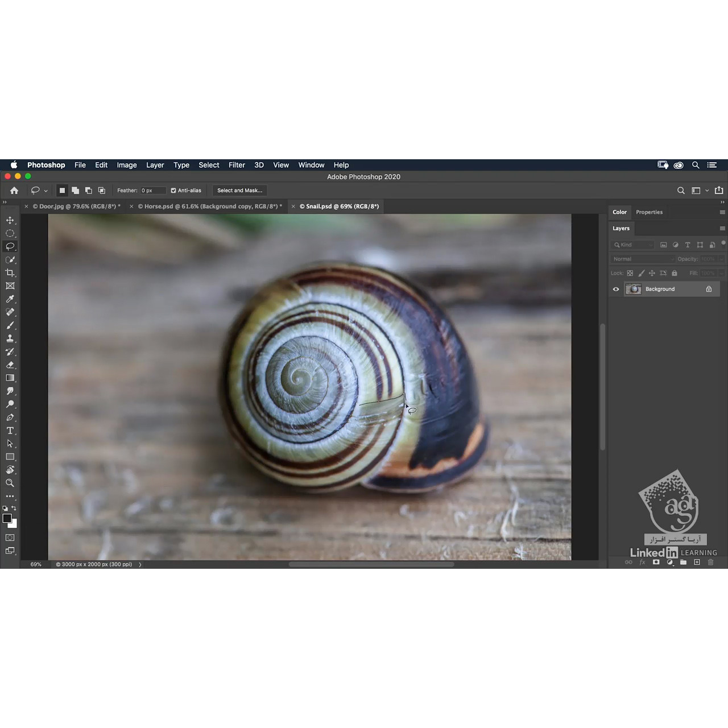The image size is (728, 728).
Task: Select the Clone Stamp tool
Action: pos(10,338)
